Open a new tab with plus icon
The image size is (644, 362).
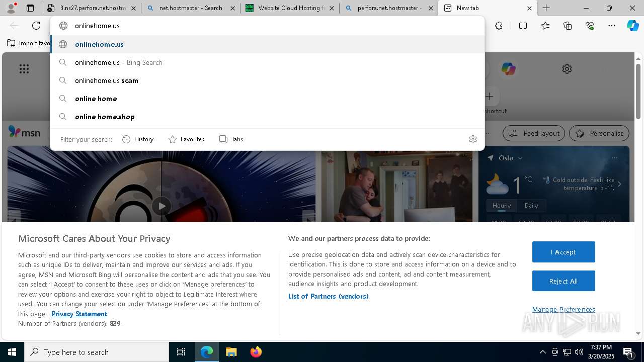(546, 8)
